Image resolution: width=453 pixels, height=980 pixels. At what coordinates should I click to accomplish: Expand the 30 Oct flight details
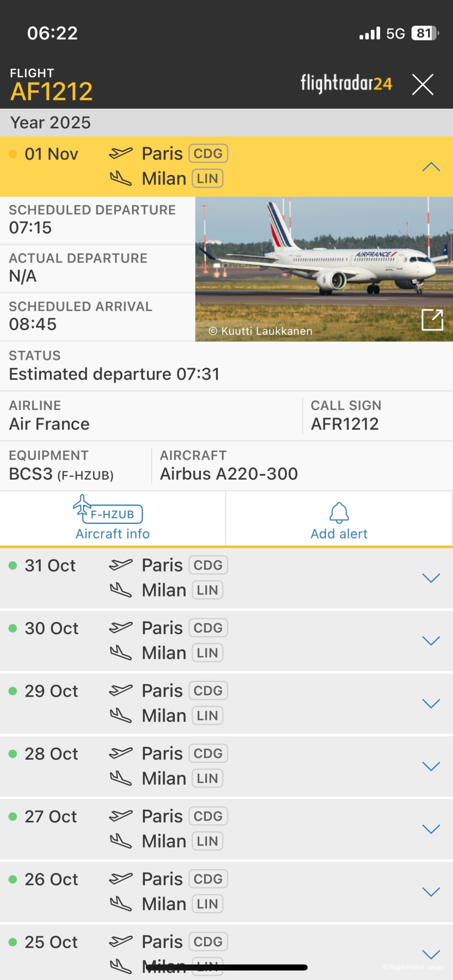click(x=431, y=641)
